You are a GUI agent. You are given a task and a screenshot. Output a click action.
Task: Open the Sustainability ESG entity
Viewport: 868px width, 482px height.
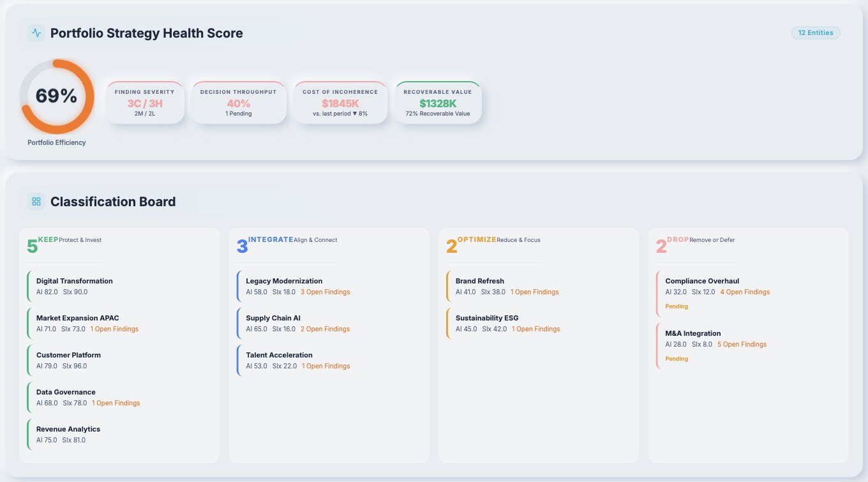538,323
